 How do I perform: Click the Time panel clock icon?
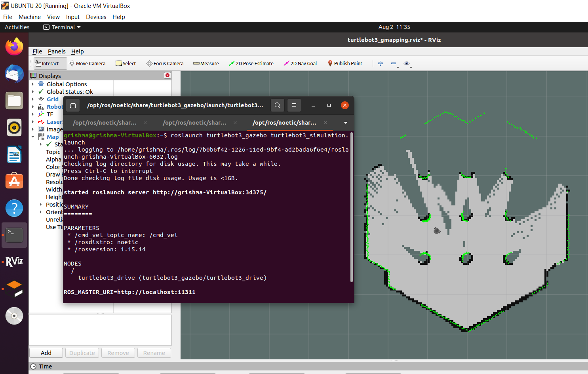click(34, 366)
